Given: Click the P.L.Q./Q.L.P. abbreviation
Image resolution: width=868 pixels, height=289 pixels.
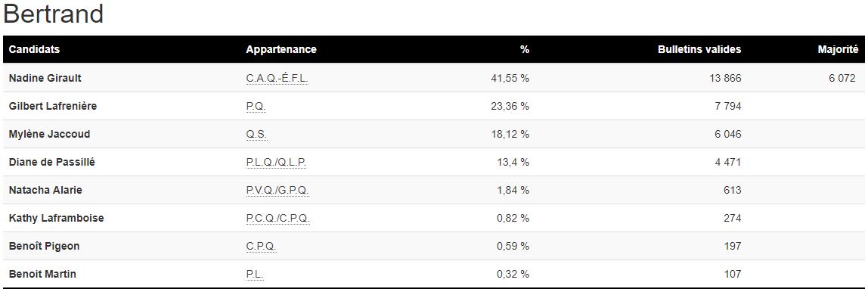Looking at the screenshot, I should [276, 162].
